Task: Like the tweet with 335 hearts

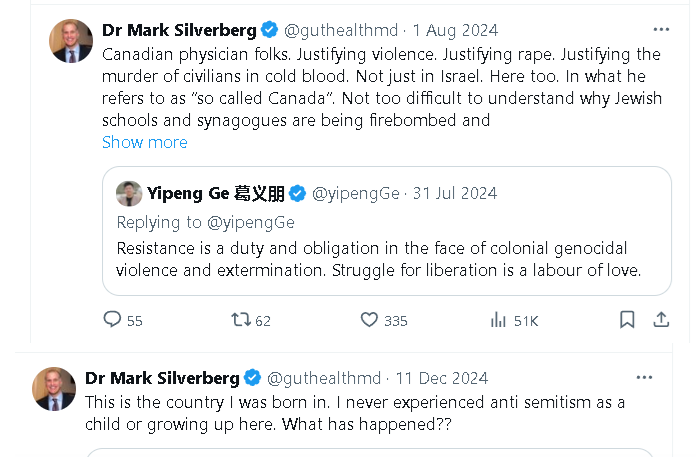Action: 369,319
